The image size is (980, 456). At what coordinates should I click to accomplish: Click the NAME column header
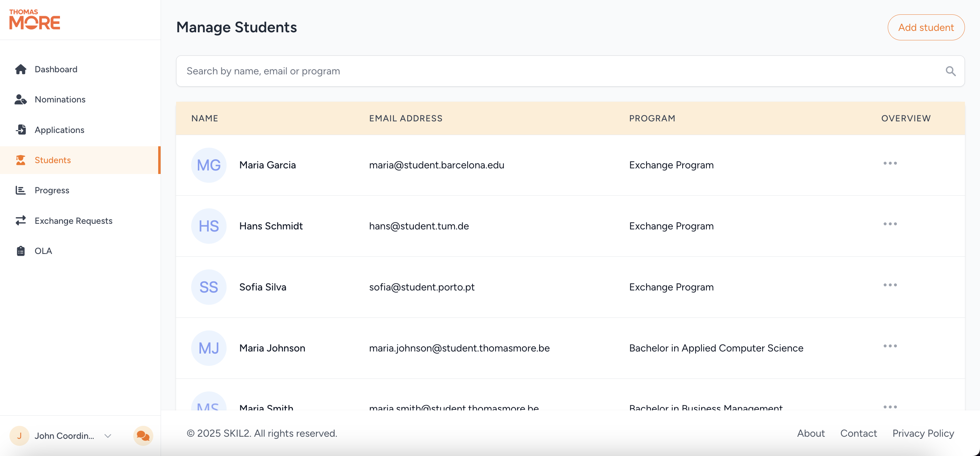coord(205,118)
